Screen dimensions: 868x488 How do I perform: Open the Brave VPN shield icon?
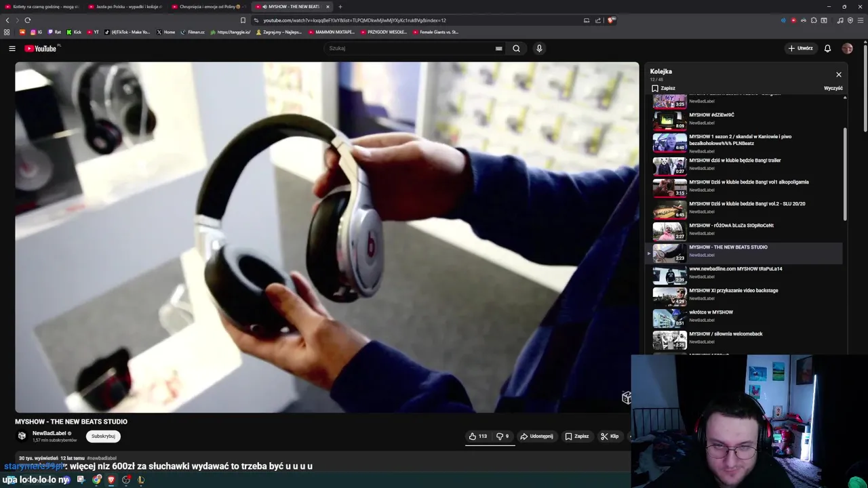[x=850, y=20]
